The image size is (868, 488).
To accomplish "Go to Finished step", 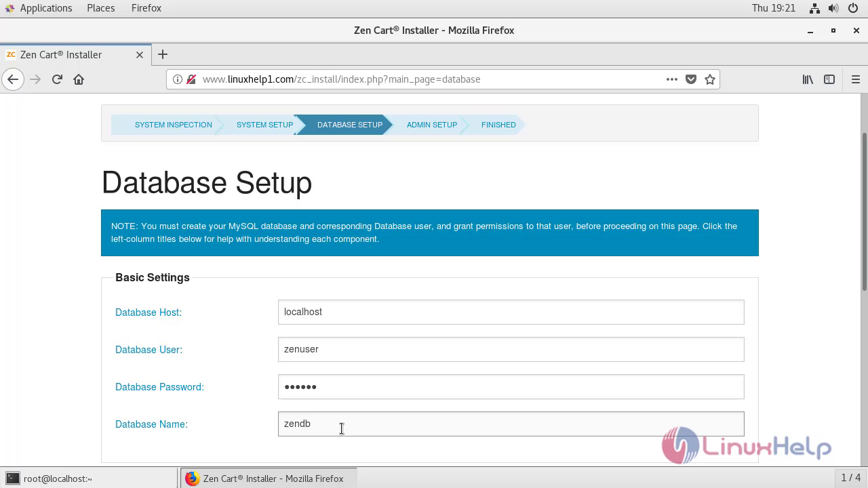I will point(498,125).
